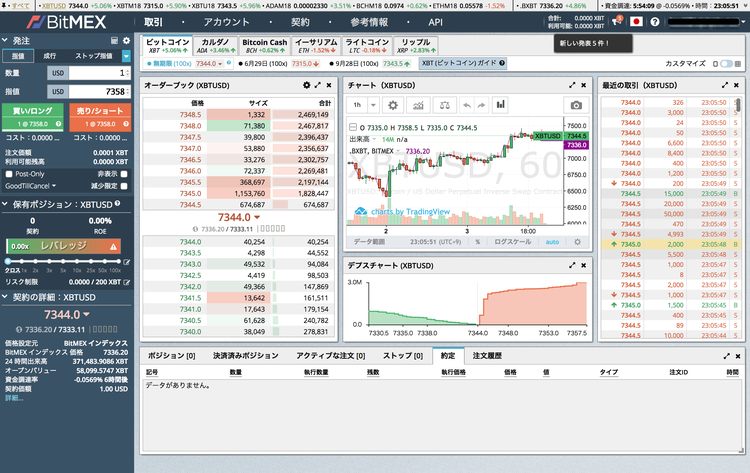Switch to the Bitcoin Cash tab
The width and height of the screenshot is (750, 473).
(265, 45)
